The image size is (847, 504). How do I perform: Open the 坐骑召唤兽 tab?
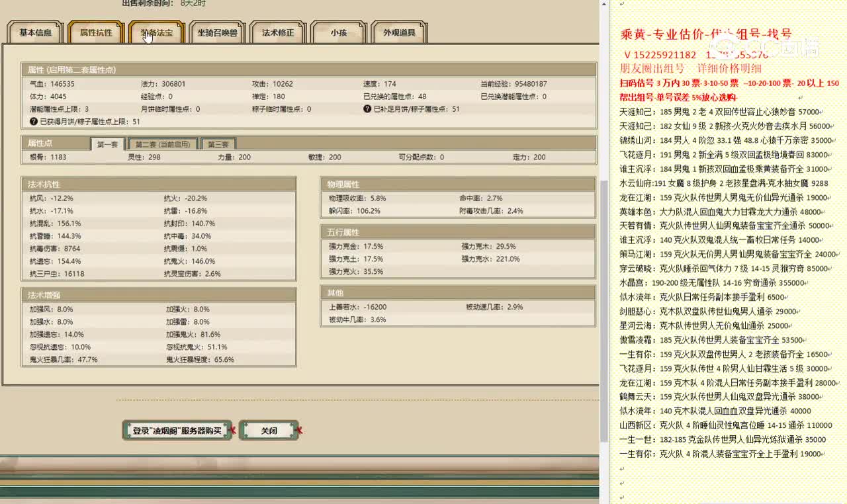(x=217, y=32)
